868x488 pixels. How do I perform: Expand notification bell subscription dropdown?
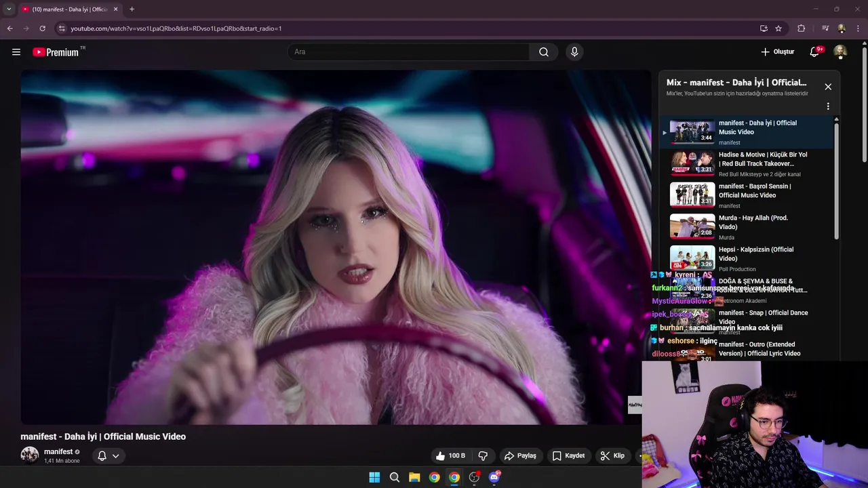(x=115, y=455)
